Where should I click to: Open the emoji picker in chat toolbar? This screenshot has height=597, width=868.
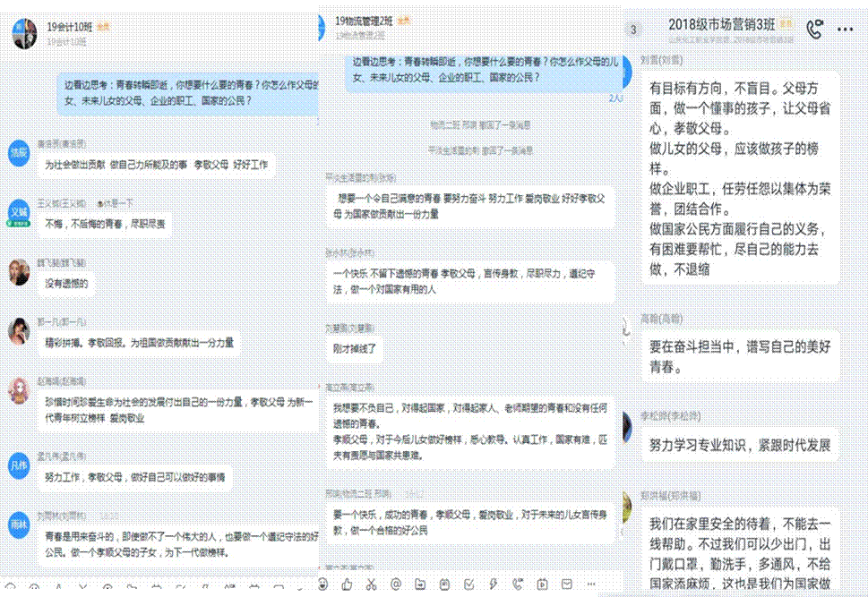tap(322, 584)
